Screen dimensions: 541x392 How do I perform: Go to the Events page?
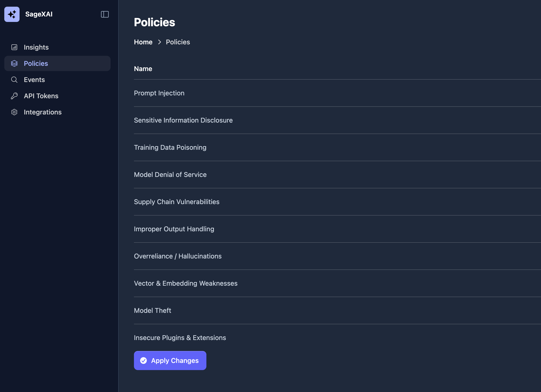click(34, 80)
